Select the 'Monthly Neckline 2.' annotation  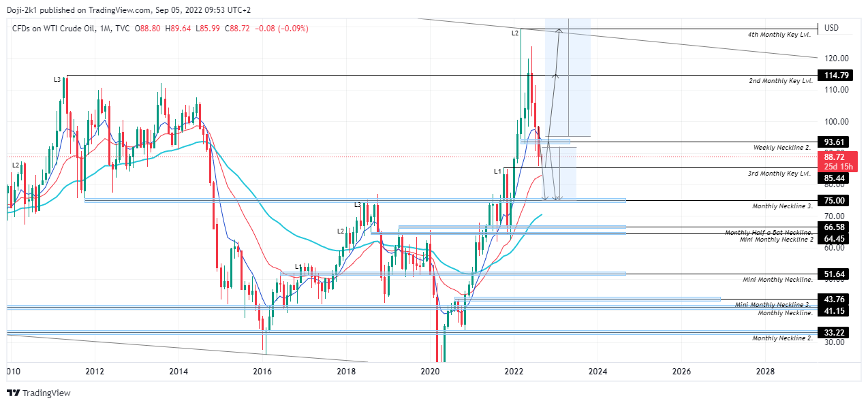783,338
